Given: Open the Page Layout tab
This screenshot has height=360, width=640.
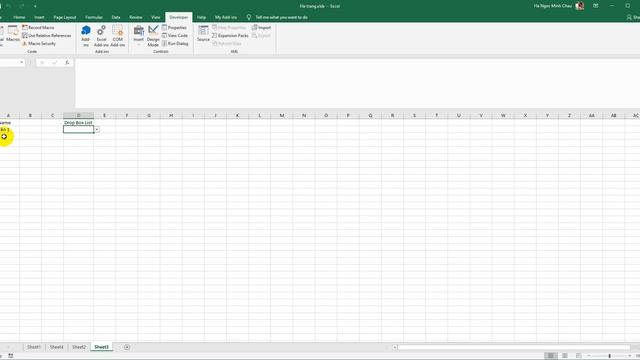Looking at the screenshot, I should tap(65, 17).
